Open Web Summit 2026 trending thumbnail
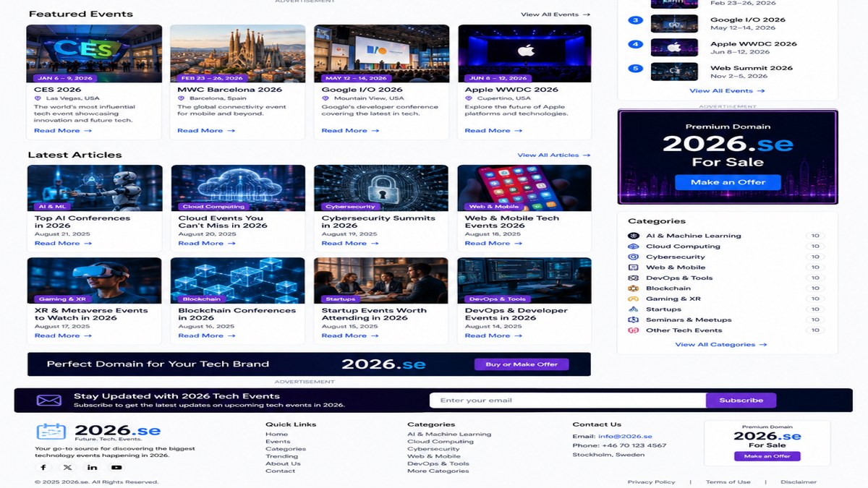This screenshot has width=868, height=488. point(674,72)
